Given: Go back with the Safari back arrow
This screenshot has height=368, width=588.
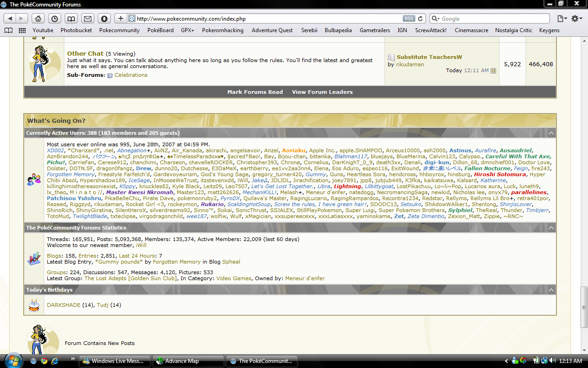Looking at the screenshot, I should 10,18.
